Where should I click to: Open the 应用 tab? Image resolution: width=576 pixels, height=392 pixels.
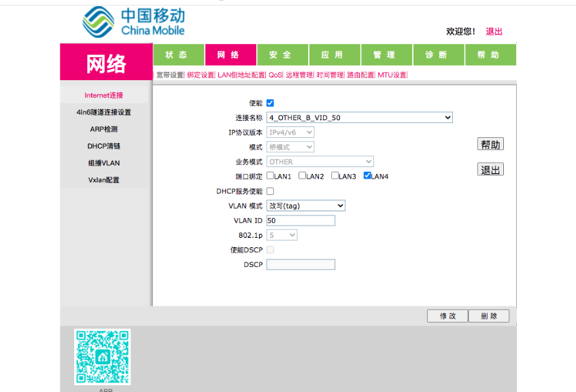[335, 54]
